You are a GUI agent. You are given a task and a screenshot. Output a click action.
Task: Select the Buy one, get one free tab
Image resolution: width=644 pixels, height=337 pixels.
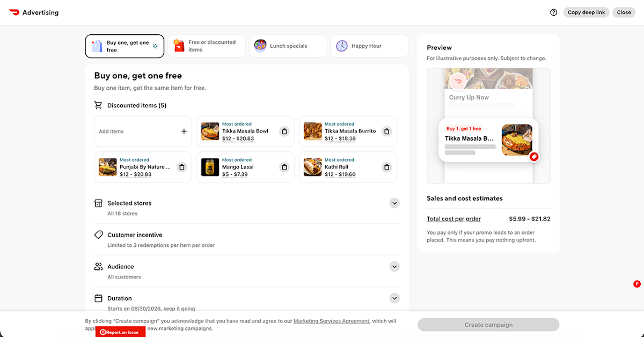[125, 46]
